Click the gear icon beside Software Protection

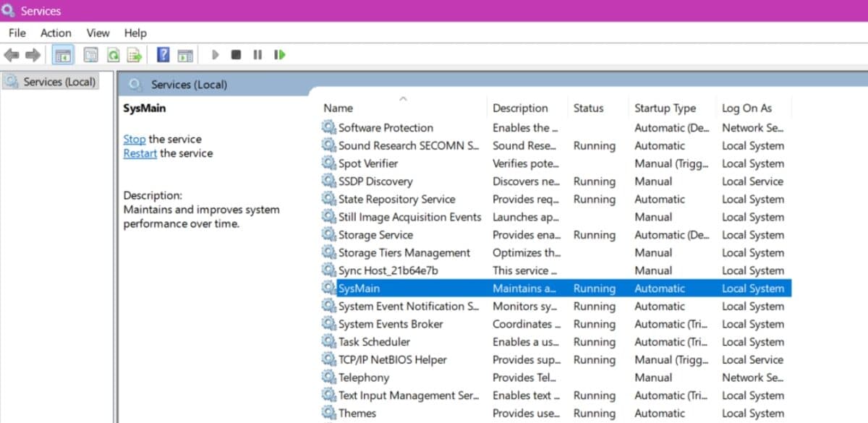[329, 127]
